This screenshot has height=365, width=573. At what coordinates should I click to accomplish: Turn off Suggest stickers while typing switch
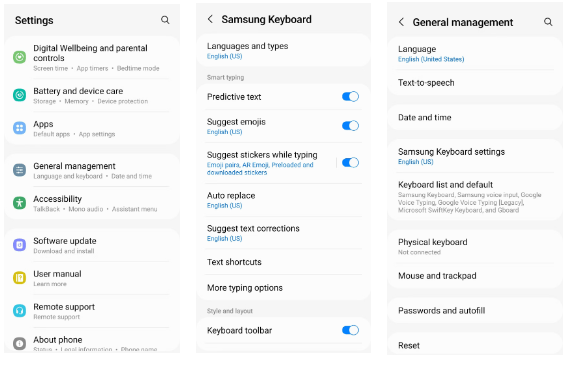[x=350, y=163]
